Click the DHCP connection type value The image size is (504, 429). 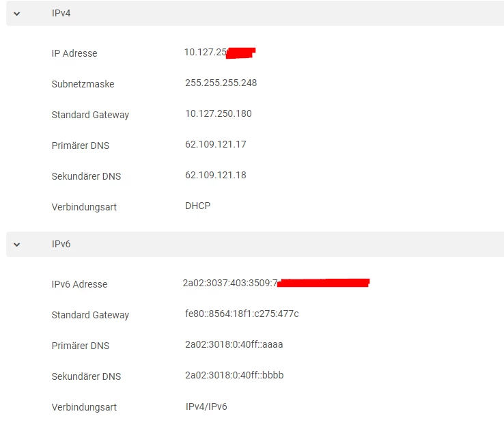[197, 206]
